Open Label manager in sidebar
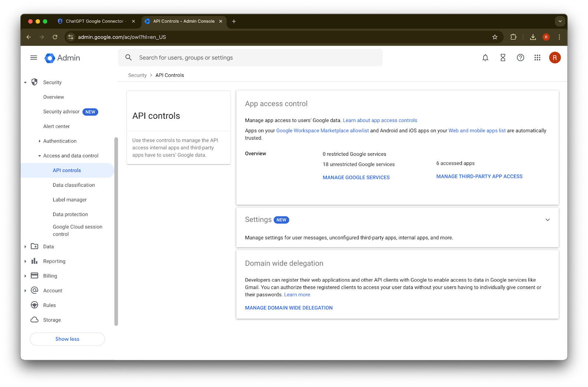 [70, 200]
